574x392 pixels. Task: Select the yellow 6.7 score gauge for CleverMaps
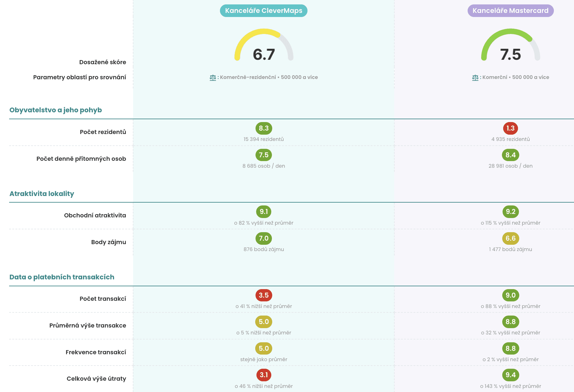(264, 50)
